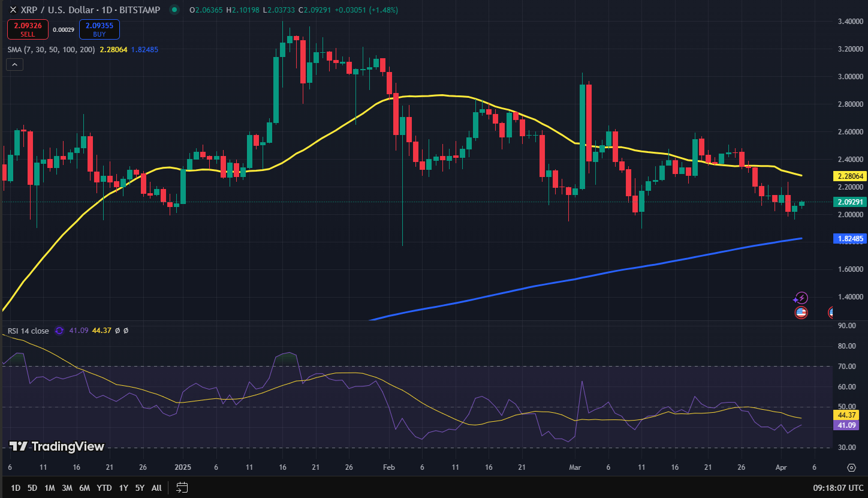Select the 3M time range
Image resolution: width=868 pixels, height=498 pixels.
(x=67, y=488)
